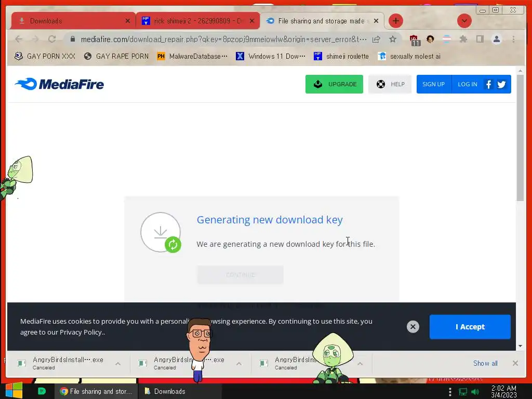The width and height of the screenshot is (532, 399).
Task: Close the Downloads browser tab
Action: click(128, 21)
